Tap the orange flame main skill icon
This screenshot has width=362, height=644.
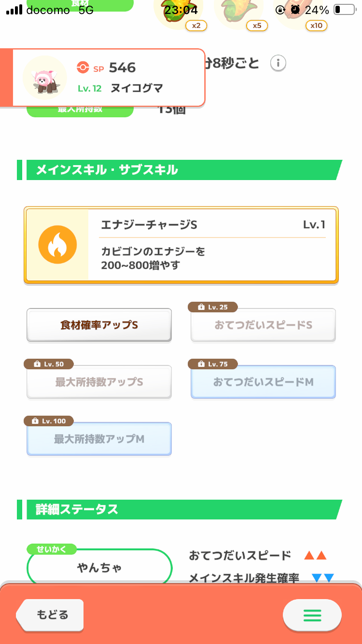click(57, 244)
